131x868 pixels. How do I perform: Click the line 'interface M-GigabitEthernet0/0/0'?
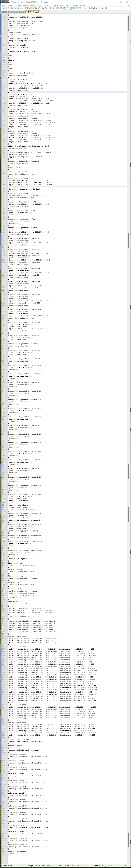tap(25, 535)
